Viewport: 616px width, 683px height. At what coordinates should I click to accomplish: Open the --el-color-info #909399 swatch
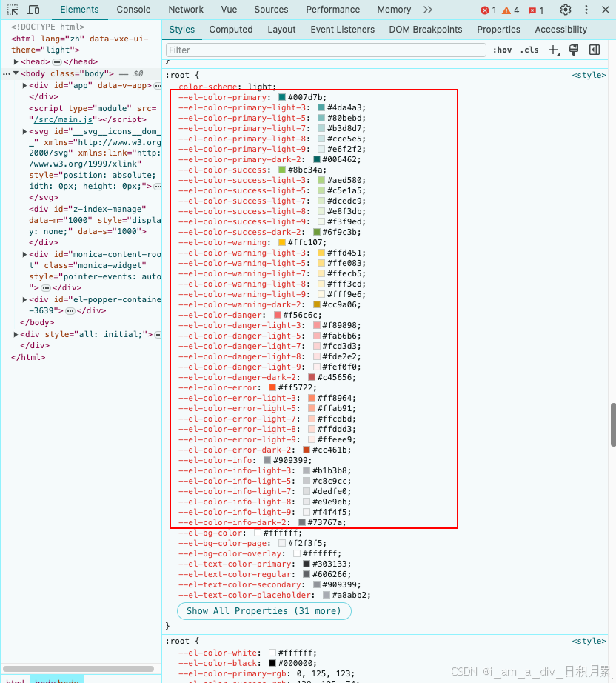click(267, 461)
